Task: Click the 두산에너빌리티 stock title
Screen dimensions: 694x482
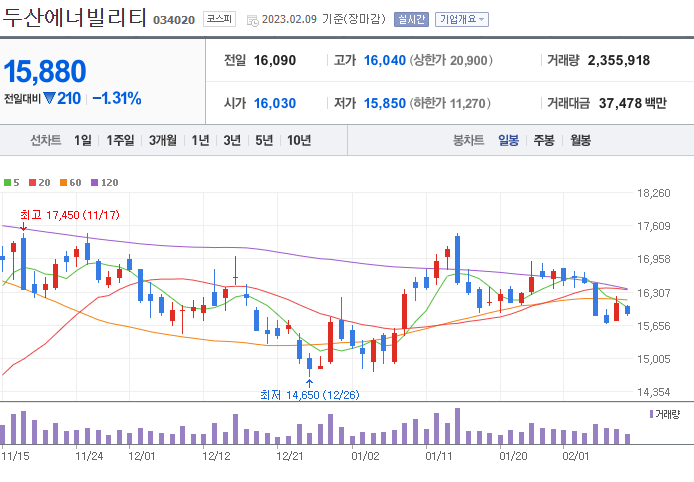Action: pyautogui.click(x=74, y=17)
